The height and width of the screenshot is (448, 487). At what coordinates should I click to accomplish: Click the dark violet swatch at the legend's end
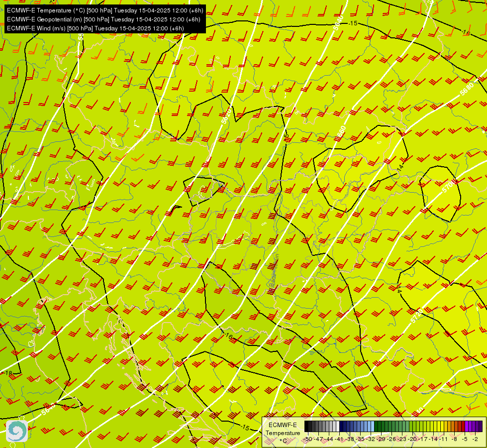pyautogui.click(x=481, y=426)
